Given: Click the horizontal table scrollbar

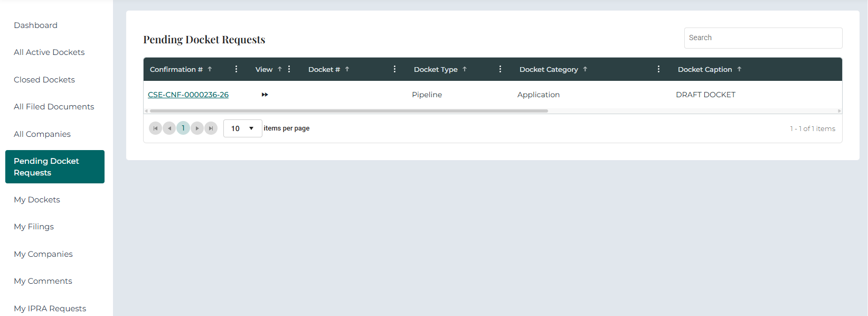Looking at the screenshot, I should [348, 111].
